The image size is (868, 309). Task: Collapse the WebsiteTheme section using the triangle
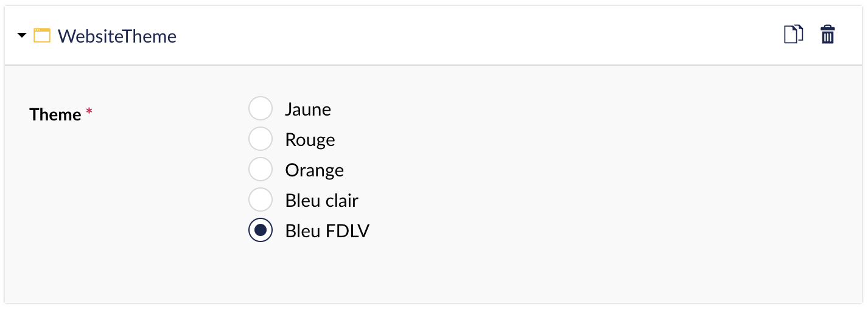coord(22,35)
